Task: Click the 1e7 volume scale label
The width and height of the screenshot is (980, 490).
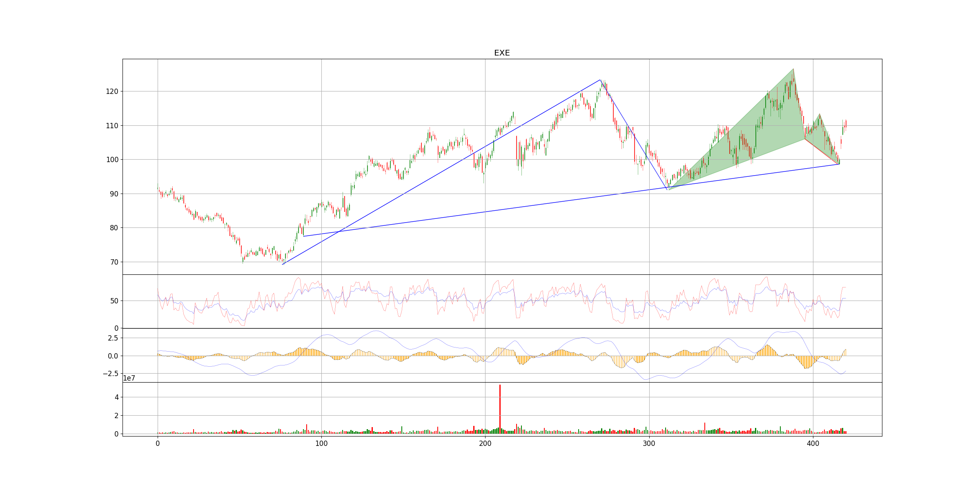Action: tap(129, 379)
